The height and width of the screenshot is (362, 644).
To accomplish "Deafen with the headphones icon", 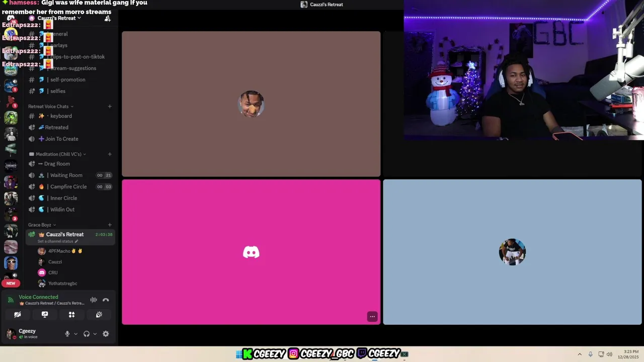I will click(x=87, y=334).
